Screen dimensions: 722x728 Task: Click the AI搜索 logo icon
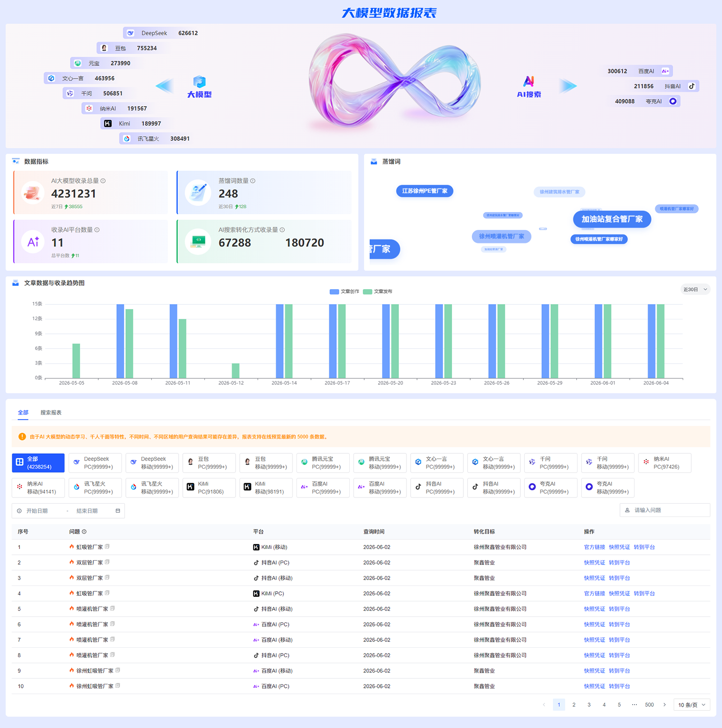pos(529,81)
